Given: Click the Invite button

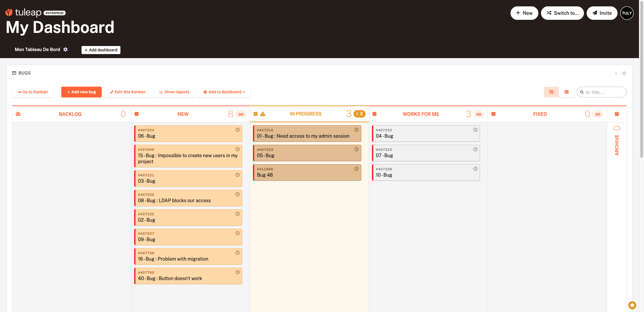Looking at the screenshot, I should point(602,13).
